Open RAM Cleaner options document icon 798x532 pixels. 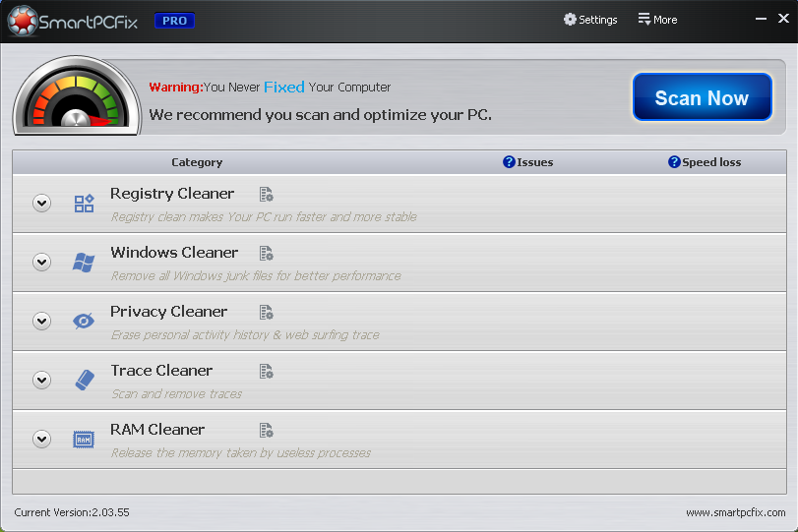click(267, 431)
